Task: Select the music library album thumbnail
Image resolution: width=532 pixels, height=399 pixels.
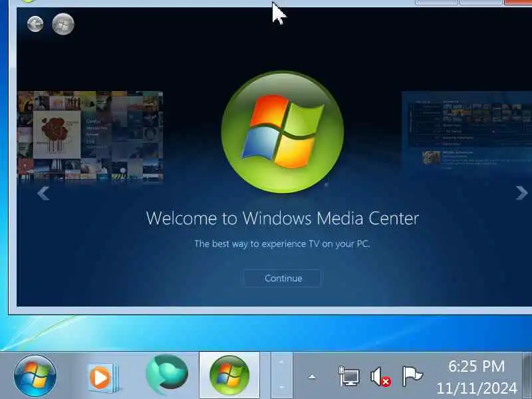Action: tap(90, 136)
